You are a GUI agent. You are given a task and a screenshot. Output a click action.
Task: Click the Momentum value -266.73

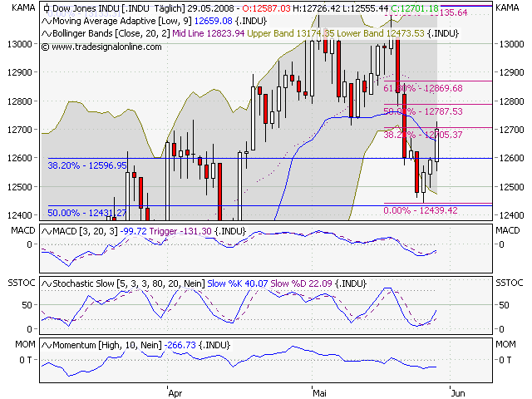click(x=180, y=345)
